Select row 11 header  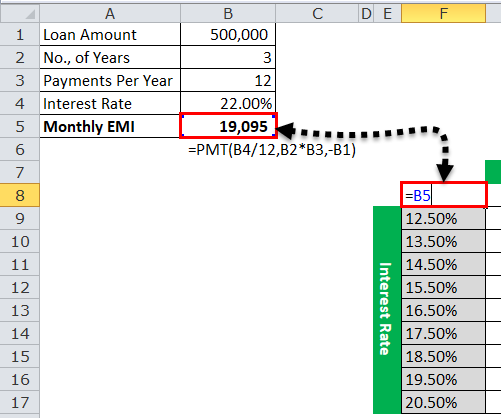click(20, 264)
